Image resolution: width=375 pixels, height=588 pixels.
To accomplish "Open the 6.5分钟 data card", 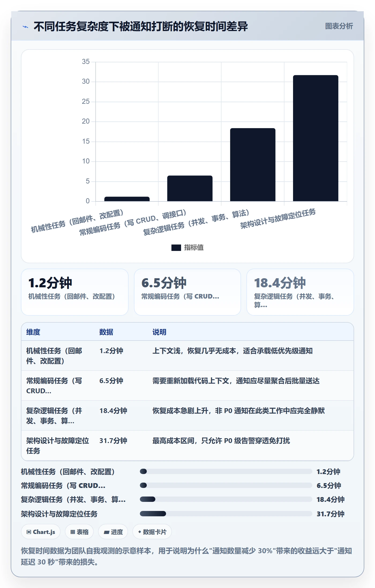I will click(187, 292).
